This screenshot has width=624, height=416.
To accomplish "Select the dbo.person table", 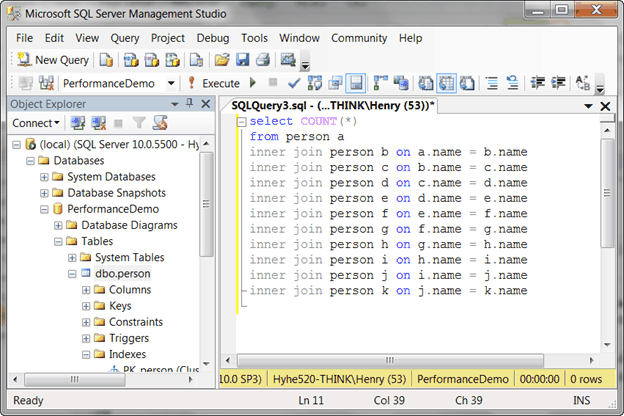I will 123,273.
